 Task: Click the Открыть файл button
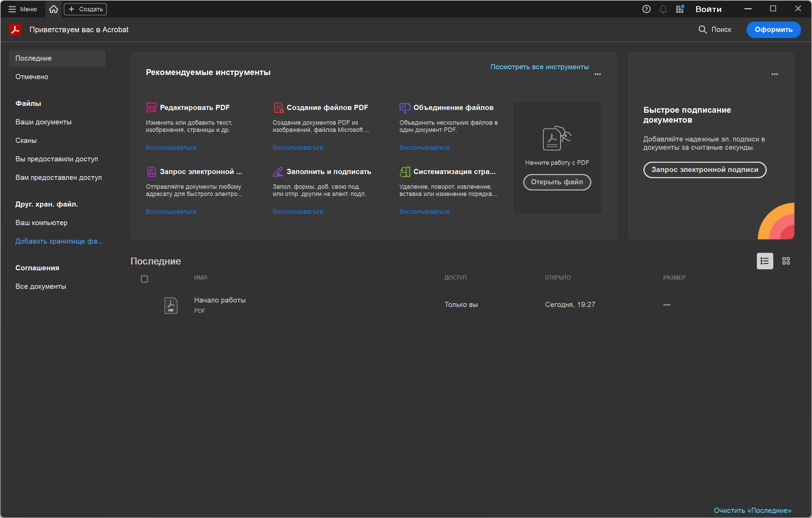click(x=557, y=182)
